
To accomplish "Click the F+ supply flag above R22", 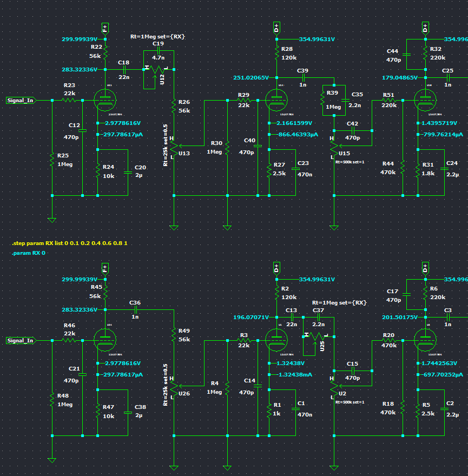I will (x=105, y=28).
